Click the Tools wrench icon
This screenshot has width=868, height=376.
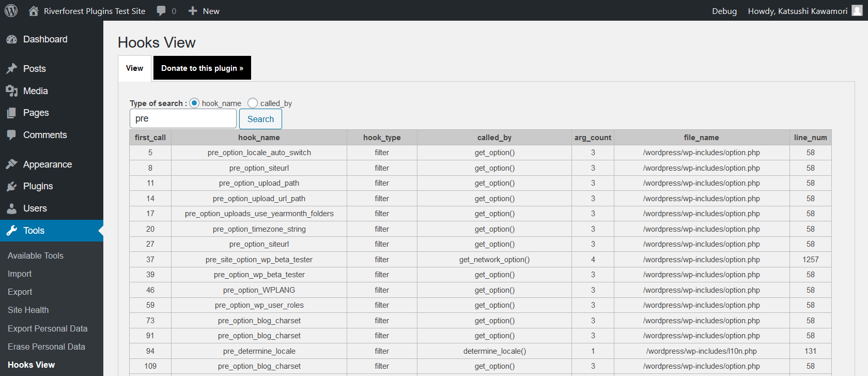coord(11,231)
